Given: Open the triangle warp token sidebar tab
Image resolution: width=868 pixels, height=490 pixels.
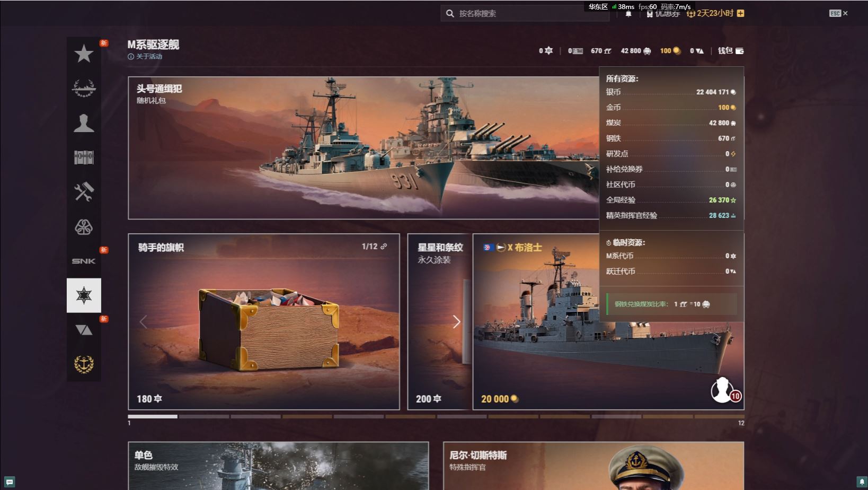Looking at the screenshot, I should click(x=84, y=330).
